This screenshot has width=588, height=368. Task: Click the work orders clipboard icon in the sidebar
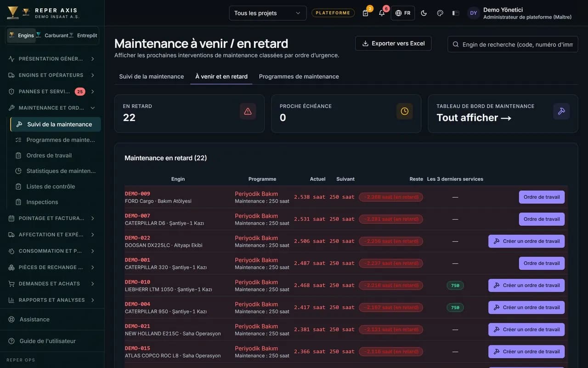point(18,155)
